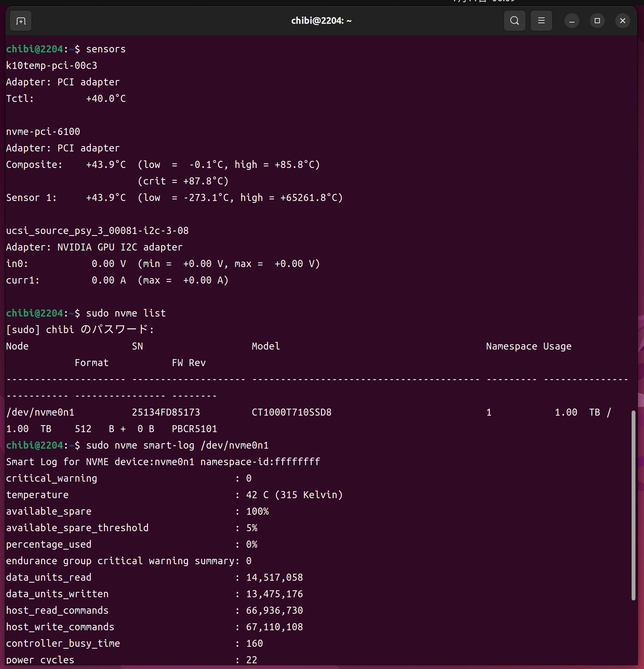
Task: Click the model name CT1000T710SSD8
Action: click(x=292, y=412)
